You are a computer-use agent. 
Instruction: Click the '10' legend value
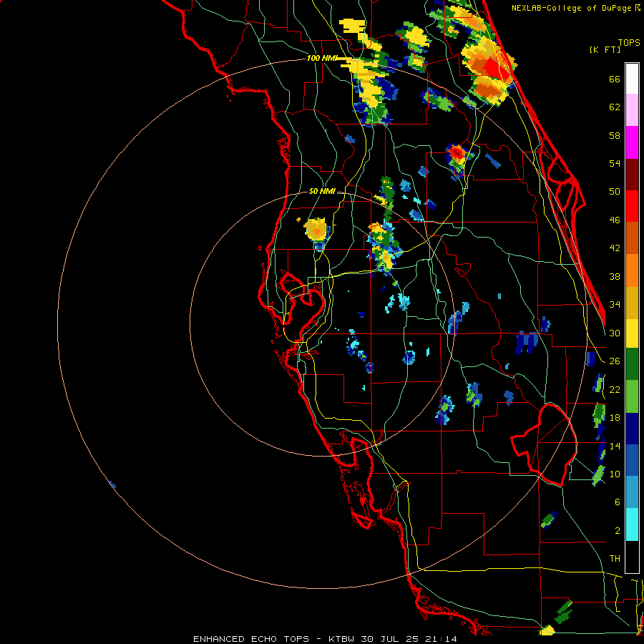(x=615, y=474)
